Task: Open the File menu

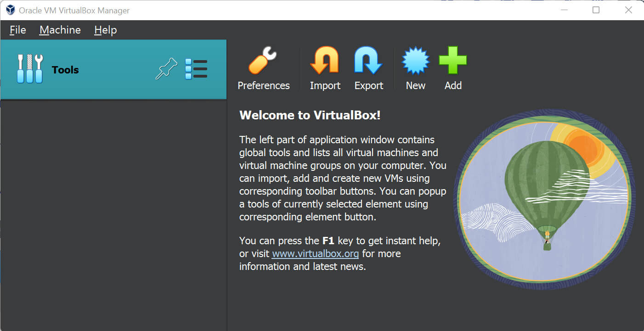Action: point(17,29)
